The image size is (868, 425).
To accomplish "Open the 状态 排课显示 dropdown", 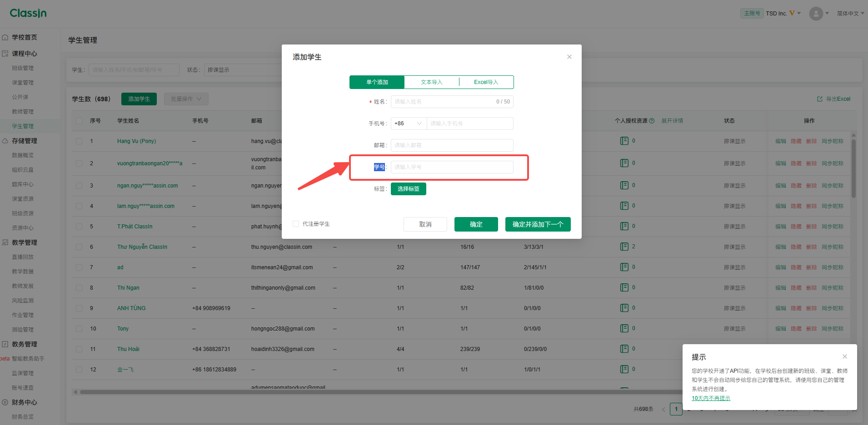I will pyautogui.click(x=243, y=70).
